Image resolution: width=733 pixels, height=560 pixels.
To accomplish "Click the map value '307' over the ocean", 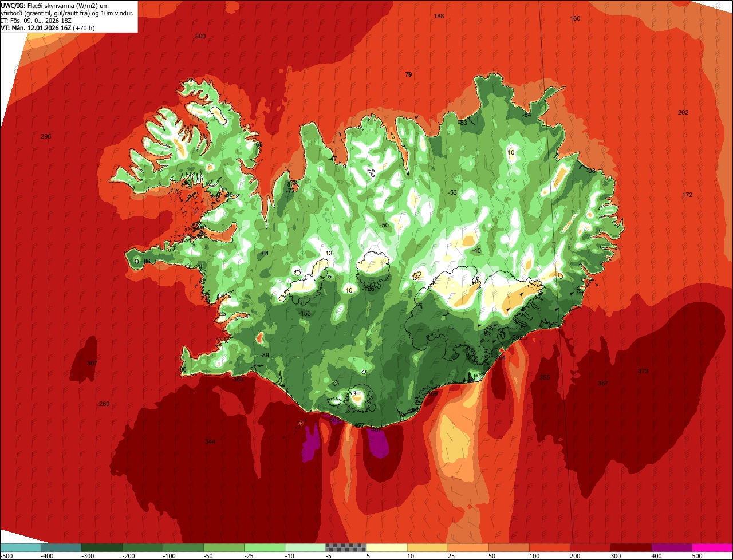I will coord(92,363).
